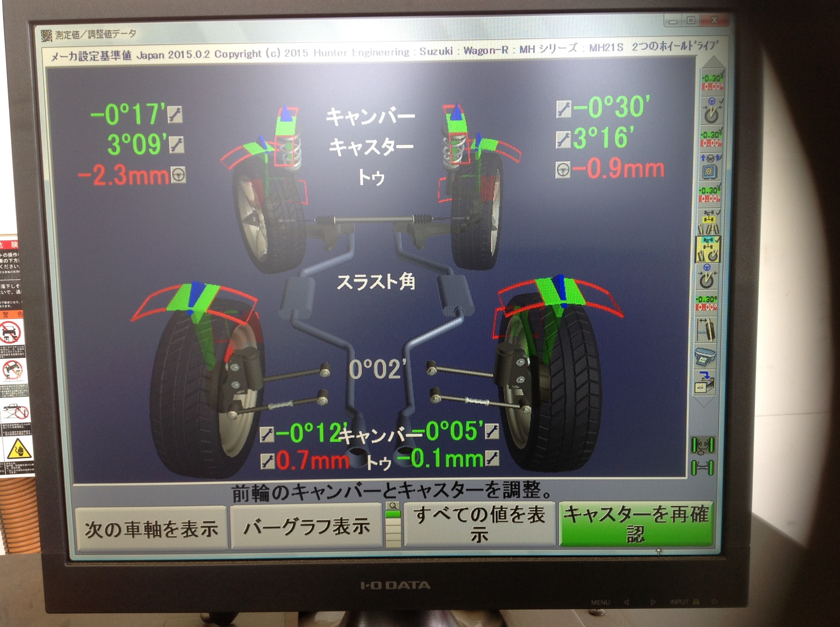Image resolution: width=840 pixels, height=627 pixels.
Task: Click the steering wheel with blue arrows icon
Action: pyautogui.click(x=709, y=167)
